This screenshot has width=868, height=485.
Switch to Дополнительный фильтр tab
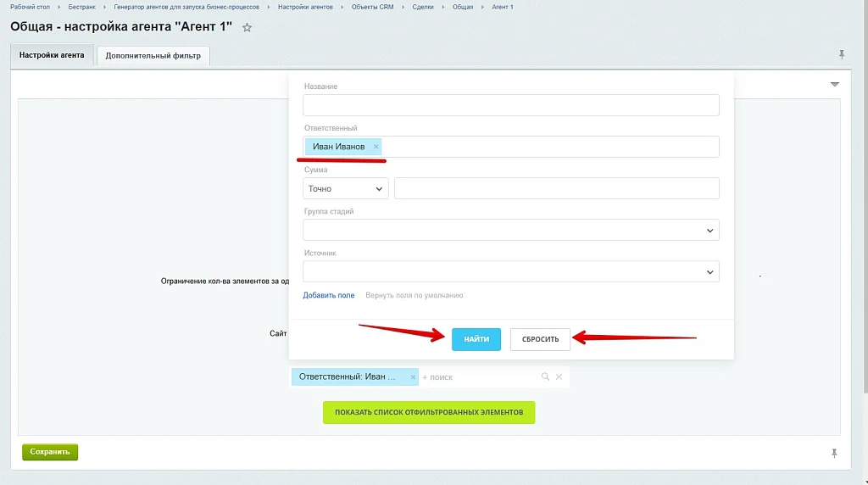(x=153, y=55)
